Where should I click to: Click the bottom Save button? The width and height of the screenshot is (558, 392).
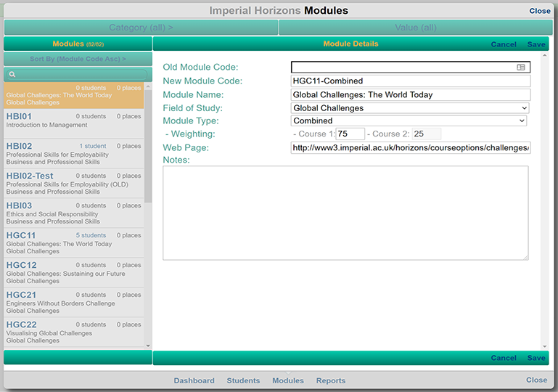pos(536,358)
